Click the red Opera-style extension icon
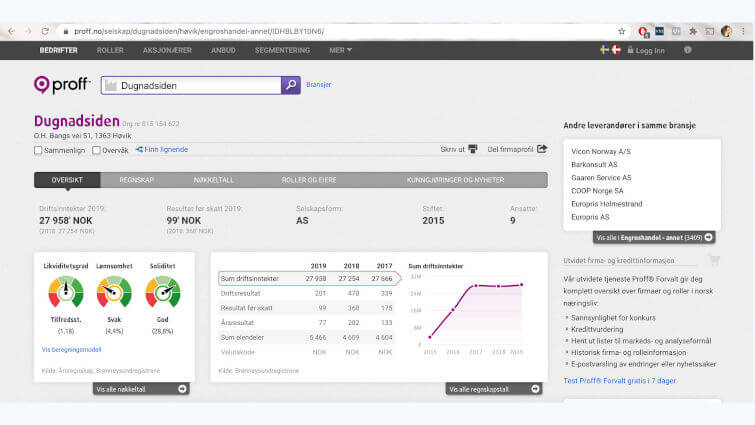755x425 pixels. [x=643, y=31]
